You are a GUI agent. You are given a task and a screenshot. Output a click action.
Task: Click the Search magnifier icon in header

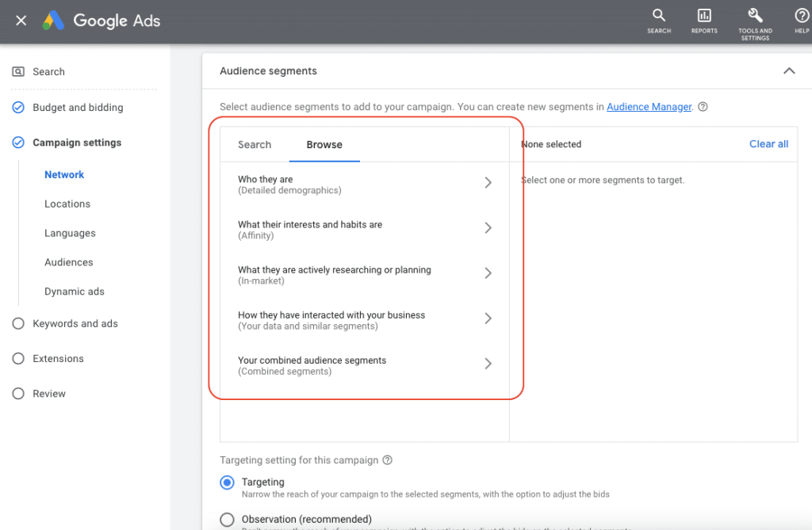[x=658, y=16]
